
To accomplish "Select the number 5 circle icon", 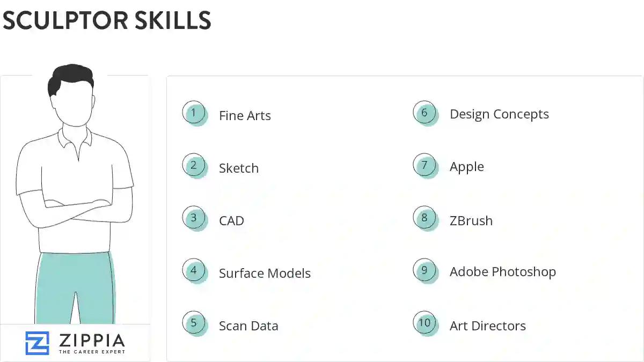I will coord(194,323).
